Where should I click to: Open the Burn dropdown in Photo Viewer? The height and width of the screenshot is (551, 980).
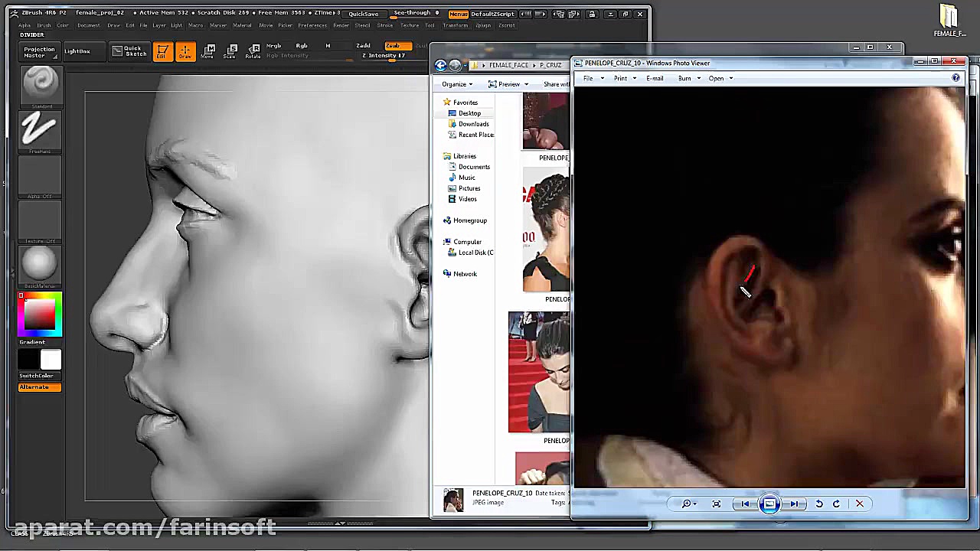[689, 78]
